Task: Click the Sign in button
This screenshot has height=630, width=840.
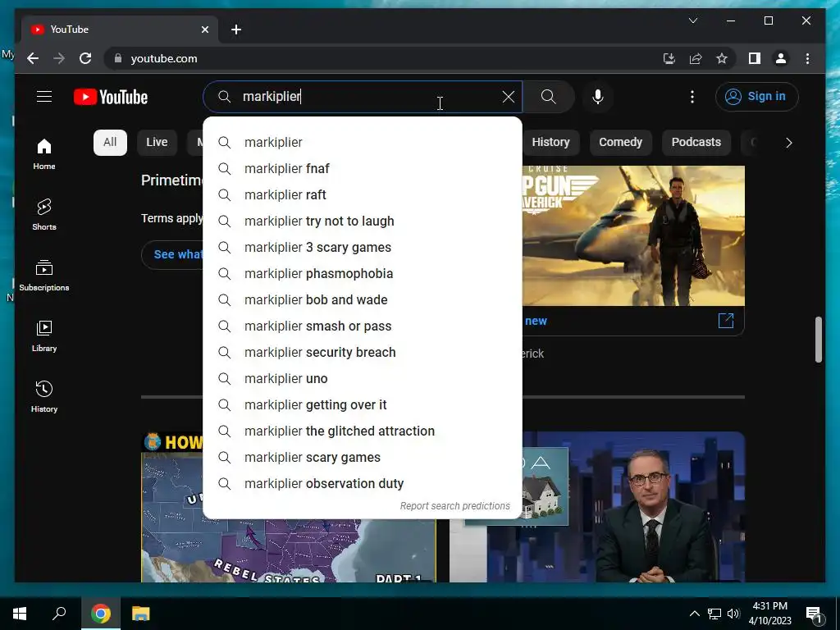Action: pos(756,97)
